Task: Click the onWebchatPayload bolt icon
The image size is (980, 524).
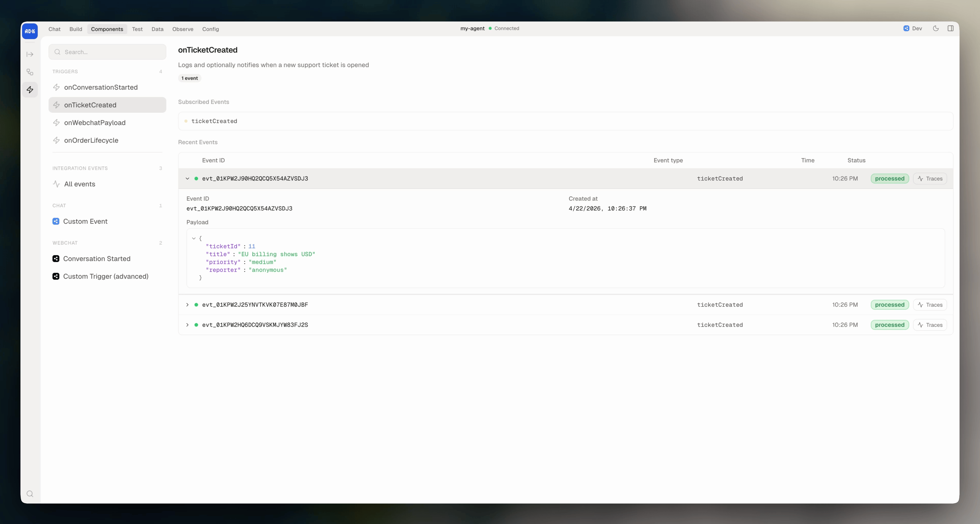Action: tap(56, 123)
